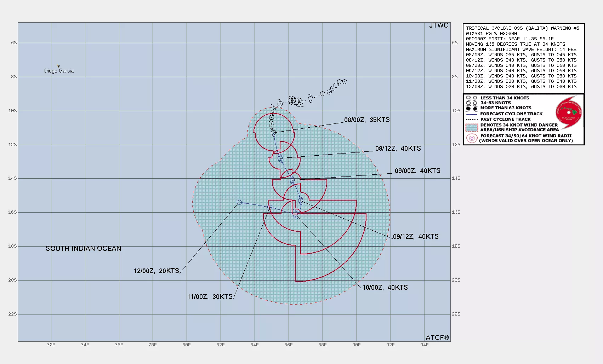603x364 pixels.
Task: Click the '34-63 knots' legend cyclone symbol
Action: click(x=471, y=103)
